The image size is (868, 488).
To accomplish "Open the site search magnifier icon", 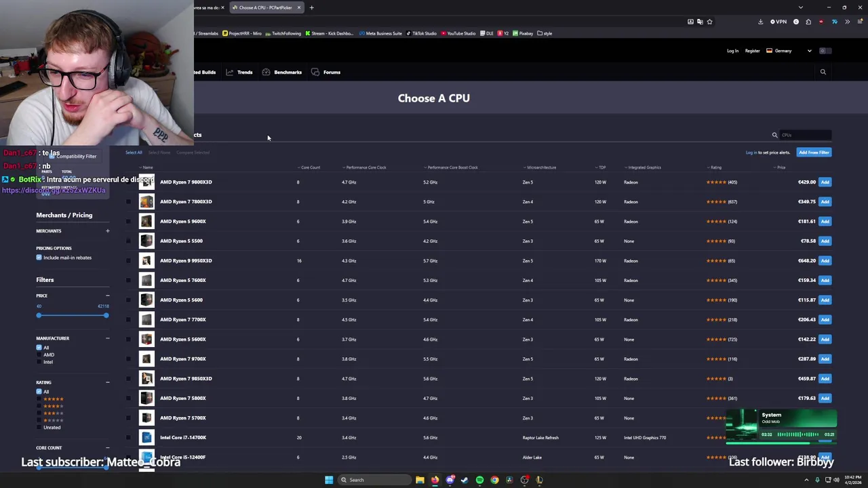I will click(x=823, y=72).
